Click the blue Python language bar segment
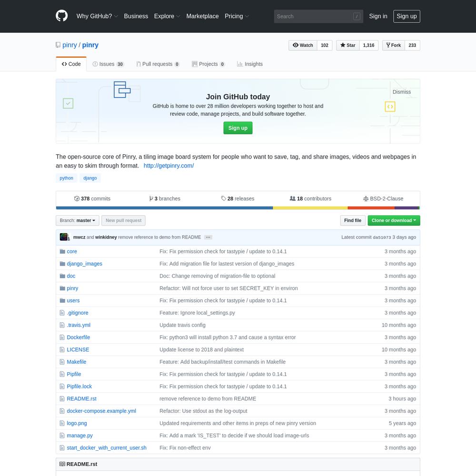476x476 pixels. coord(164,208)
